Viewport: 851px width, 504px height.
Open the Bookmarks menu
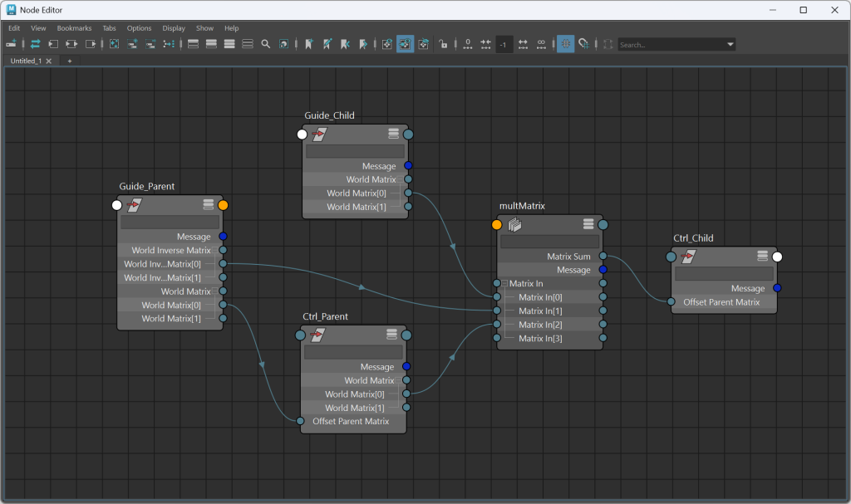point(74,28)
